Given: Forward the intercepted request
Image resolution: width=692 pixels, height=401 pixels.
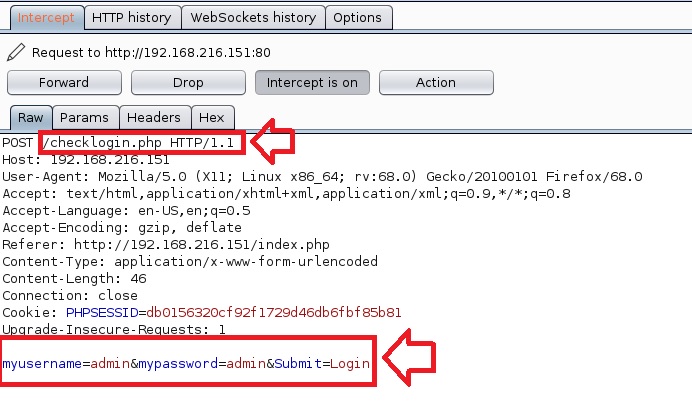Looking at the screenshot, I should (x=63, y=82).
